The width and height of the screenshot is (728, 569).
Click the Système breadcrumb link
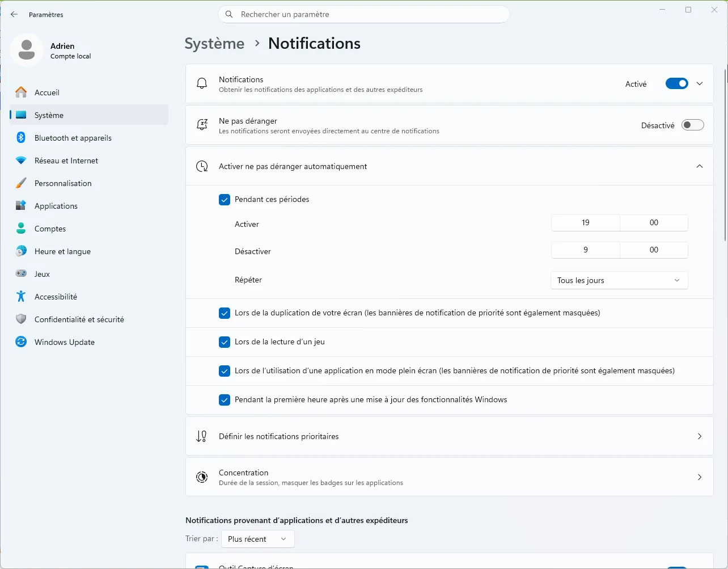(x=214, y=44)
